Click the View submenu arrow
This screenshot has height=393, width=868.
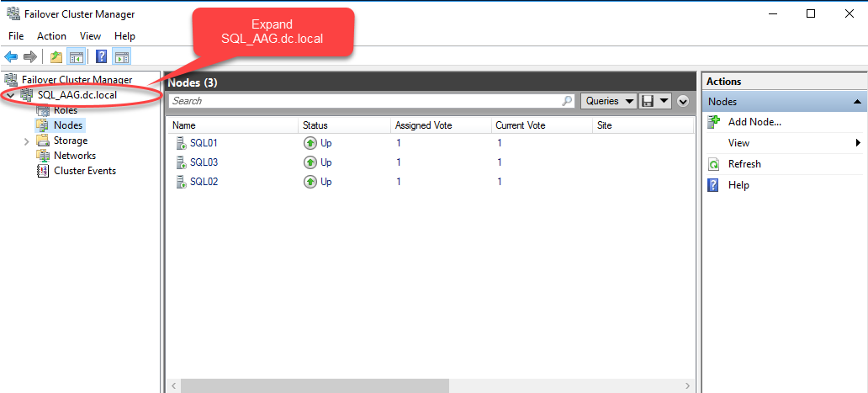click(x=858, y=143)
